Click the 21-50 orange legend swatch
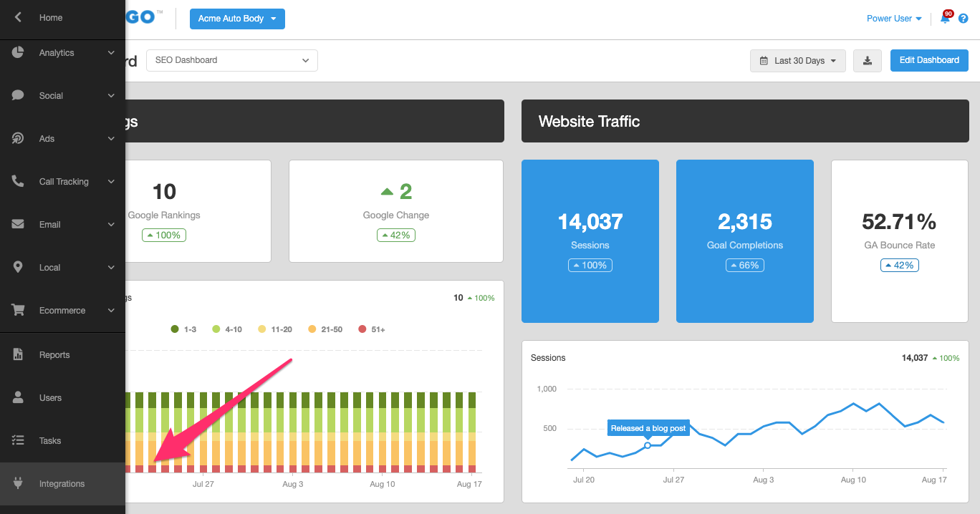 coord(312,329)
